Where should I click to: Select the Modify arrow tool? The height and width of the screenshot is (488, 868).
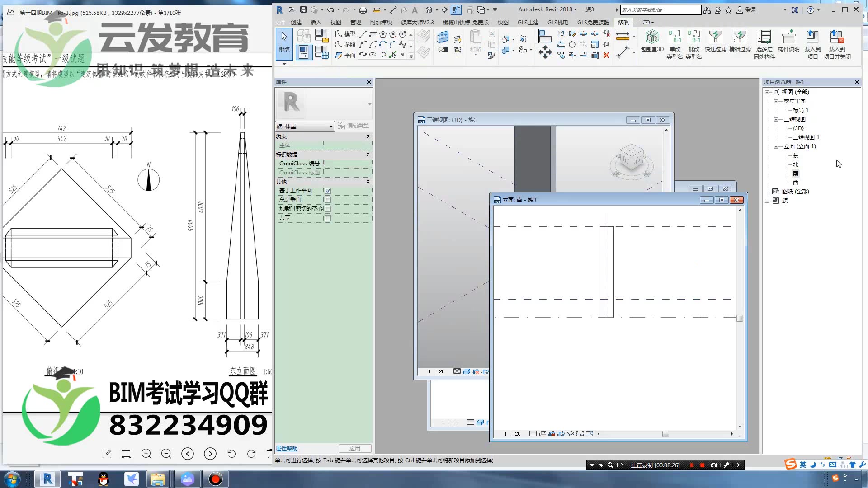(284, 41)
